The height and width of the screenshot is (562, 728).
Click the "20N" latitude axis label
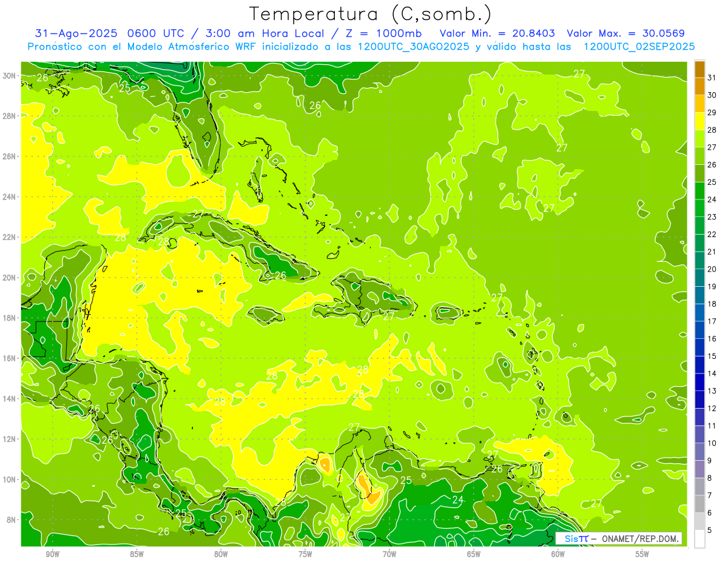pyautogui.click(x=10, y=278)
